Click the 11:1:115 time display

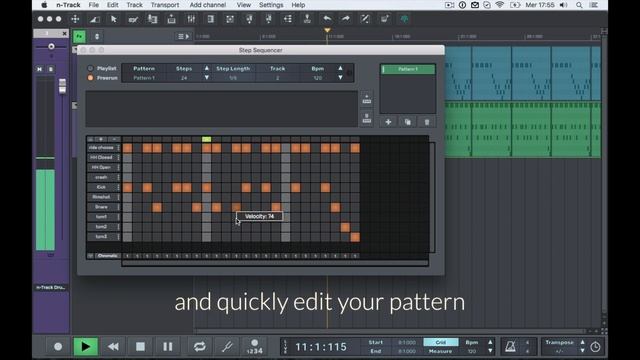(x=321, y=347)
